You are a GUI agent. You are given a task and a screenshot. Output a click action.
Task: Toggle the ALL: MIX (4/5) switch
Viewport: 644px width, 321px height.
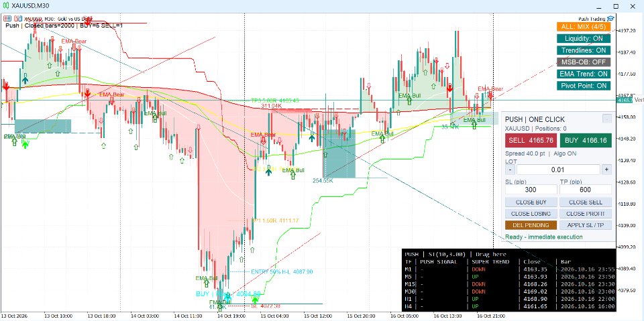coord(584,27)
